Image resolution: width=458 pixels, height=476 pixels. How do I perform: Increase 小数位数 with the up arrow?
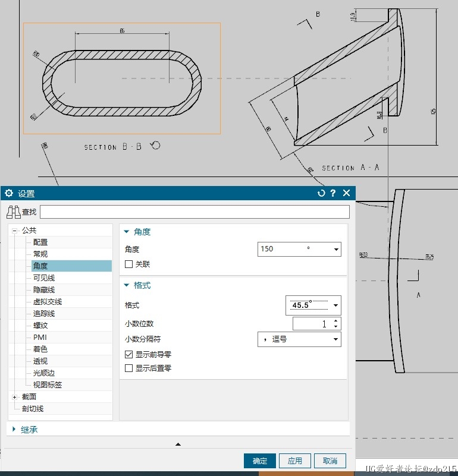(336, 321)
